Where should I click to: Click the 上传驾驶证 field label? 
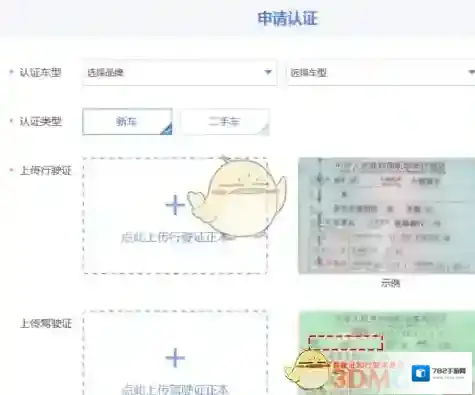coord(46,323)
